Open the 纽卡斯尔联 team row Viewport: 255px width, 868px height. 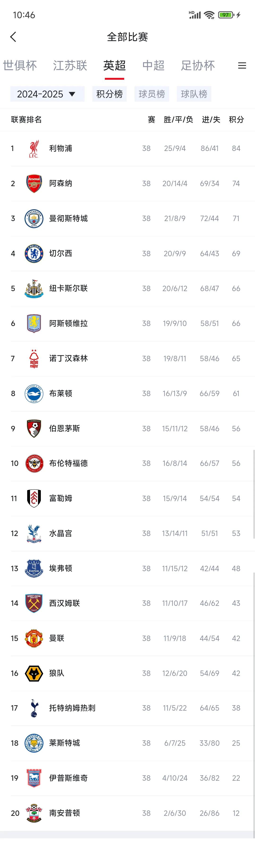tap(127, 289)
